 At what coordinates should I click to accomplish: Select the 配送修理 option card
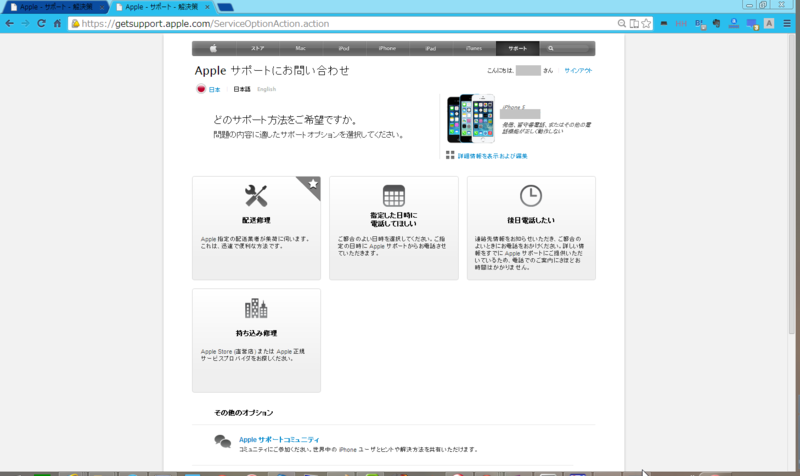point(257,228)
